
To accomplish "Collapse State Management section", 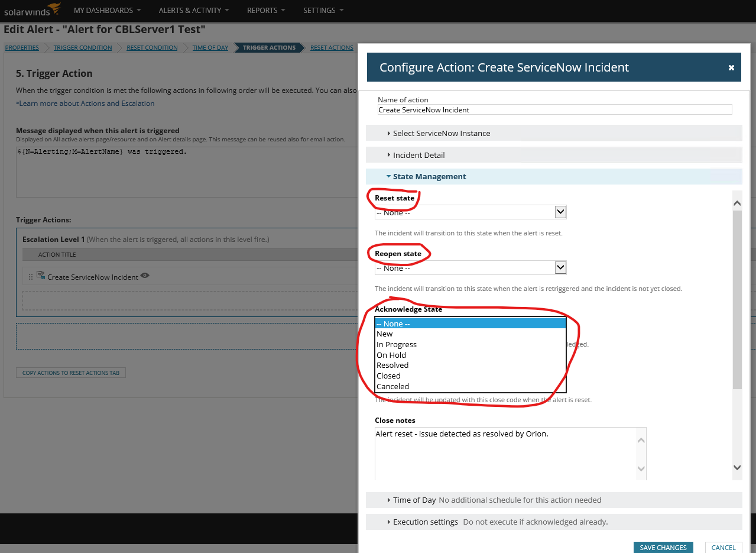I will [554, 176].
